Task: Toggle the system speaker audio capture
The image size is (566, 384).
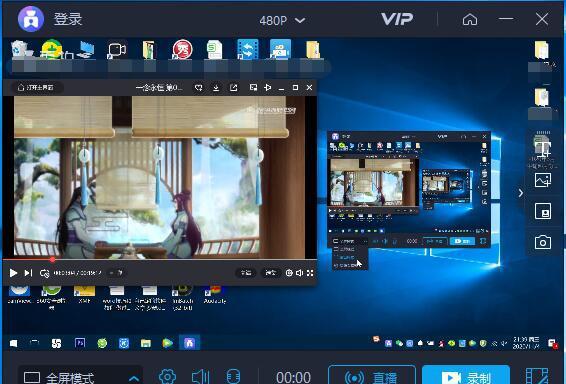Action: 200,376
